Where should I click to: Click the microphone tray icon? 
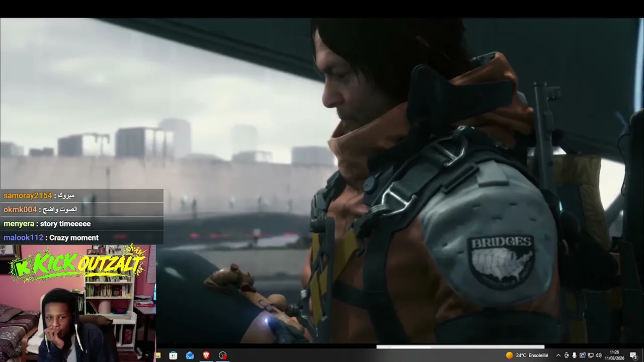(574, 355)
